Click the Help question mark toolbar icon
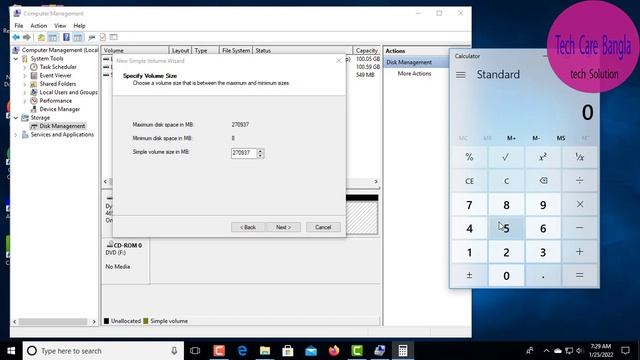 point(66,37)
